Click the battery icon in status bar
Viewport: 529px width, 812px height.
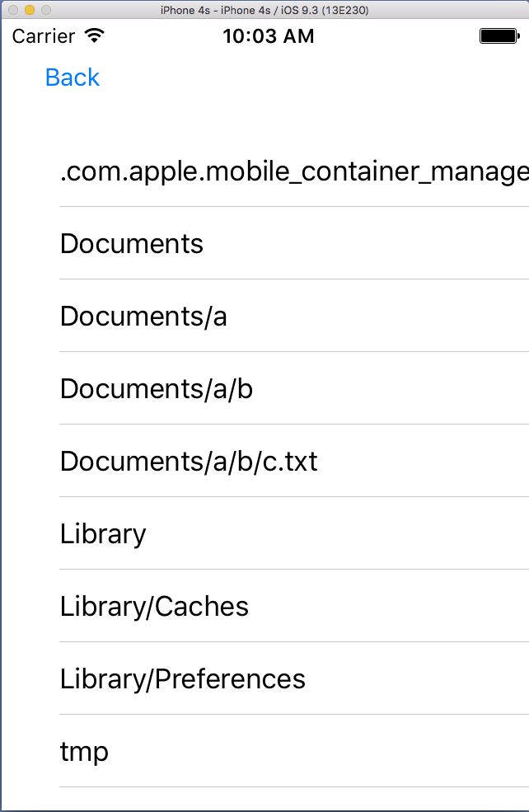pyautogui.click(x=498, y=36)
